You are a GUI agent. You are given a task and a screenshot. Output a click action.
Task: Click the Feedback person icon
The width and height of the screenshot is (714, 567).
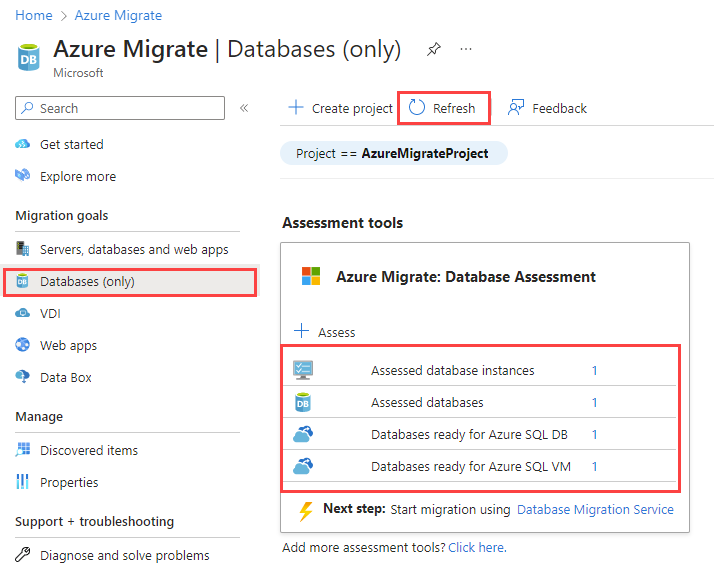[516, 107]
